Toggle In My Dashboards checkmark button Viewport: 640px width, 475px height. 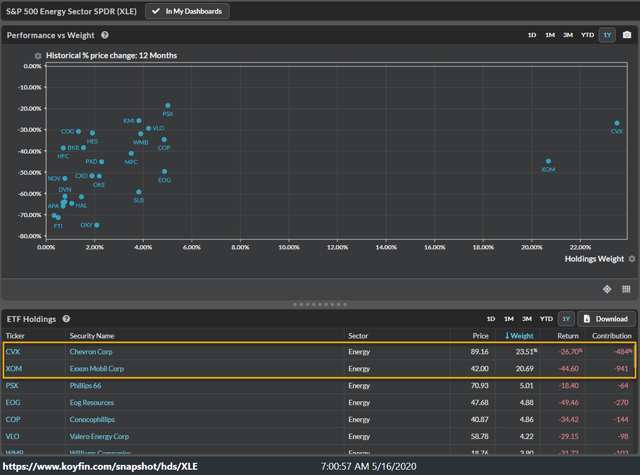point(187,11)
